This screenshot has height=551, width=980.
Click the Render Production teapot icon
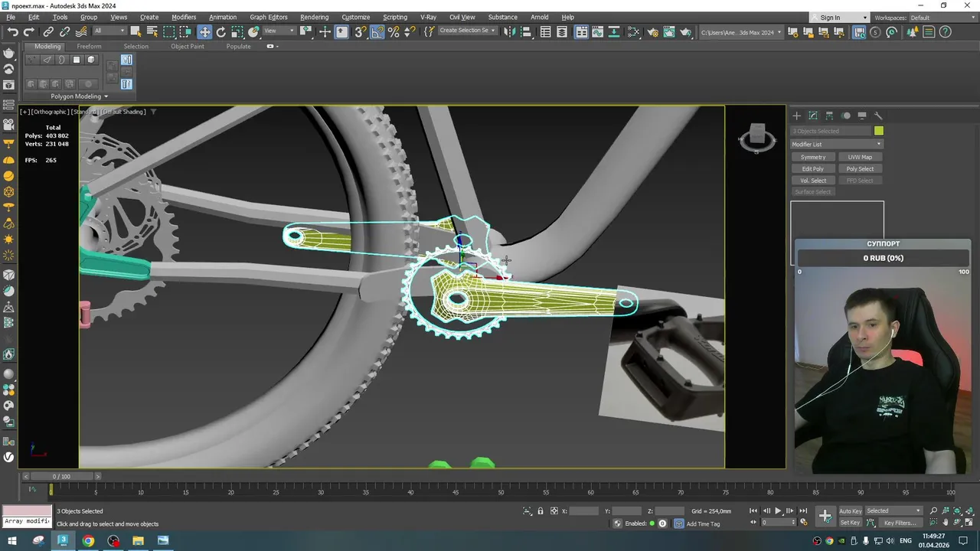point(686,31)
